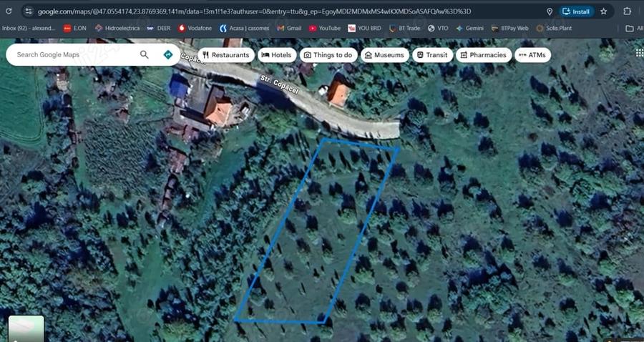The image size is (644, 342).
Task: Open the BTPay Web bookmark
Action: click(x=509, y=29)
